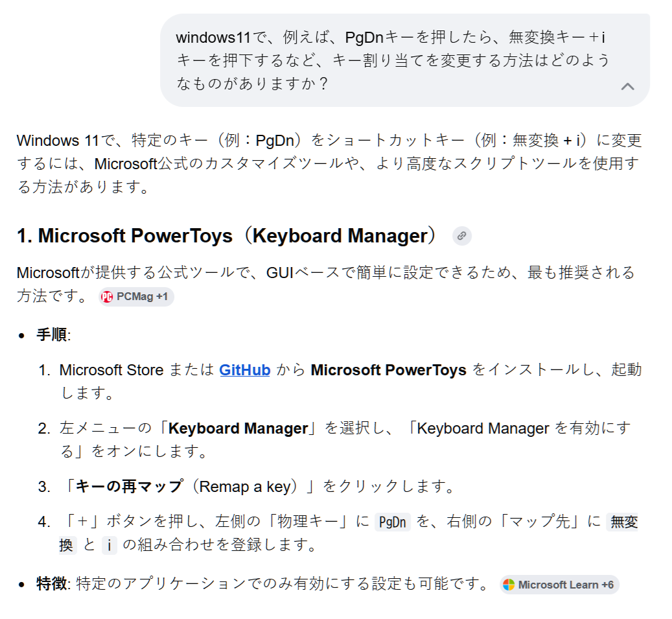Click the "特徴" bullet label
This screenshot has width=672, height=619.
(52, 585)
